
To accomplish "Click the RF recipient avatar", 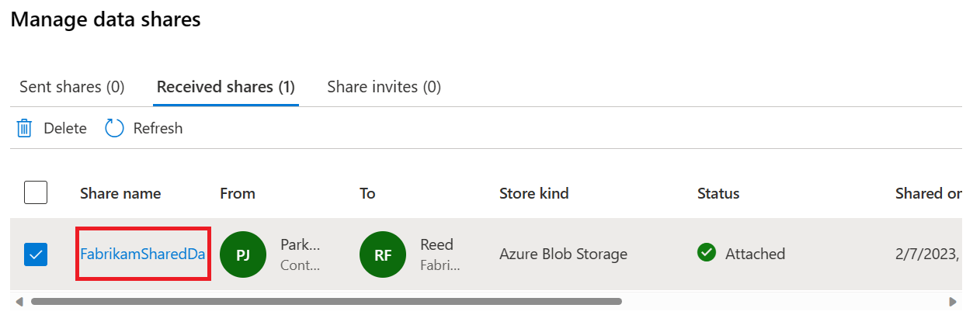I will click(382, 254).
